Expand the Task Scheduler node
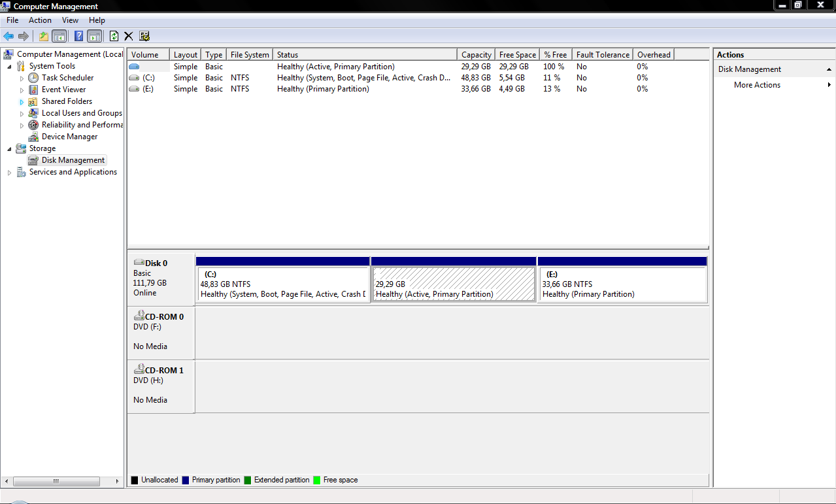The image size is (836, 504). click(22, 78)
